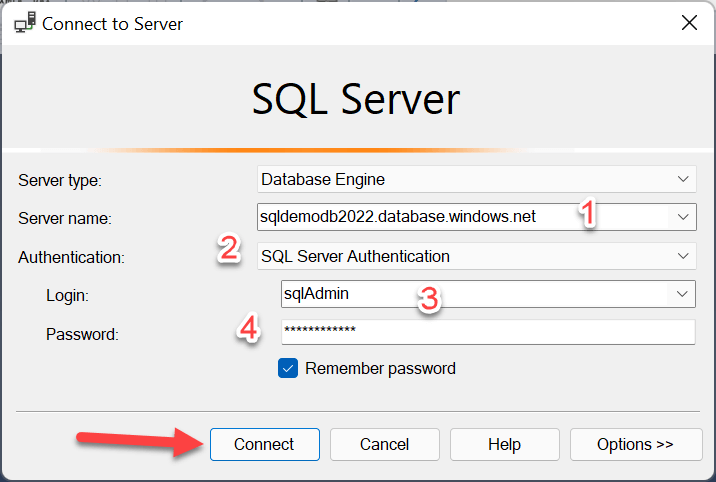Open Help for the dialog
The height and width of the screenshot is (482, 716).
[505, 444]
